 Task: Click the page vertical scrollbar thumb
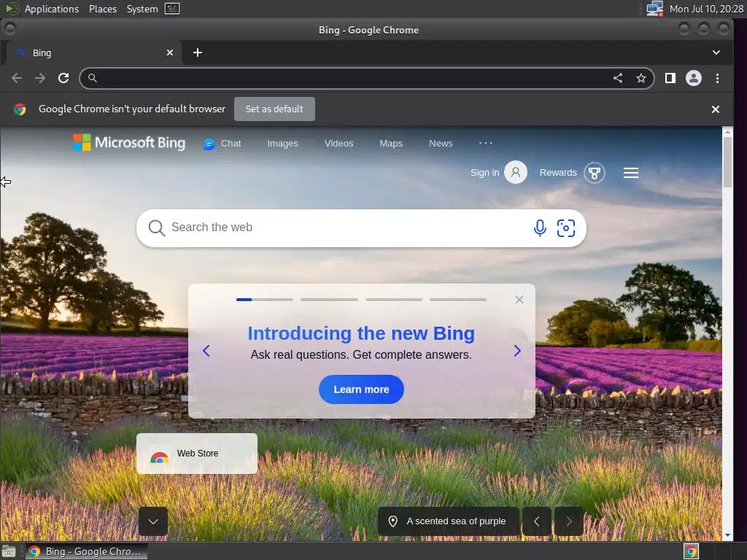click(x=727, y=162)
